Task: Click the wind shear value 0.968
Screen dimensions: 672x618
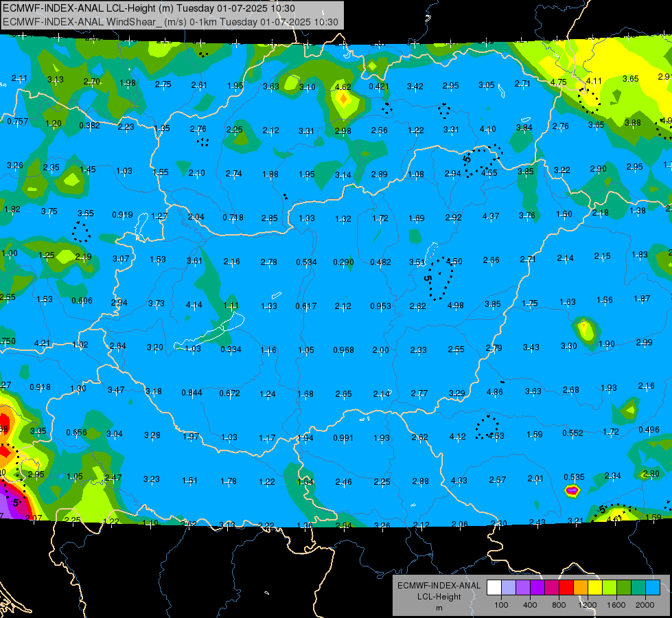Action: click(343, 350)
